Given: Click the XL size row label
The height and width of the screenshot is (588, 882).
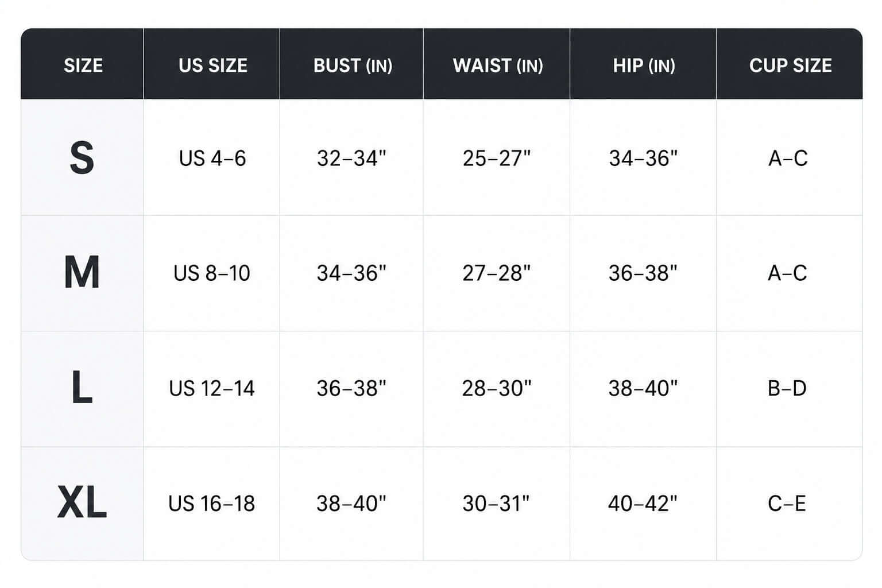Looking at the screenshot, I should (82, 503).
